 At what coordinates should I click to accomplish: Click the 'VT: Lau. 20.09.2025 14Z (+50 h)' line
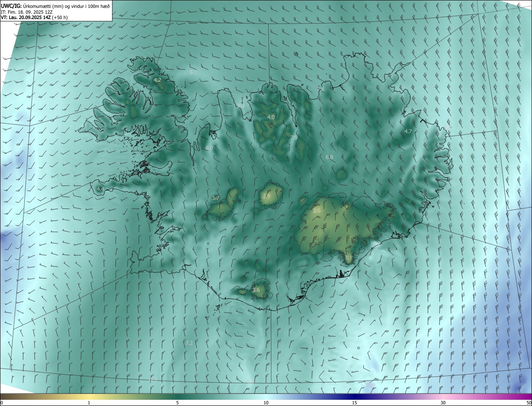[x=34, y=17]
